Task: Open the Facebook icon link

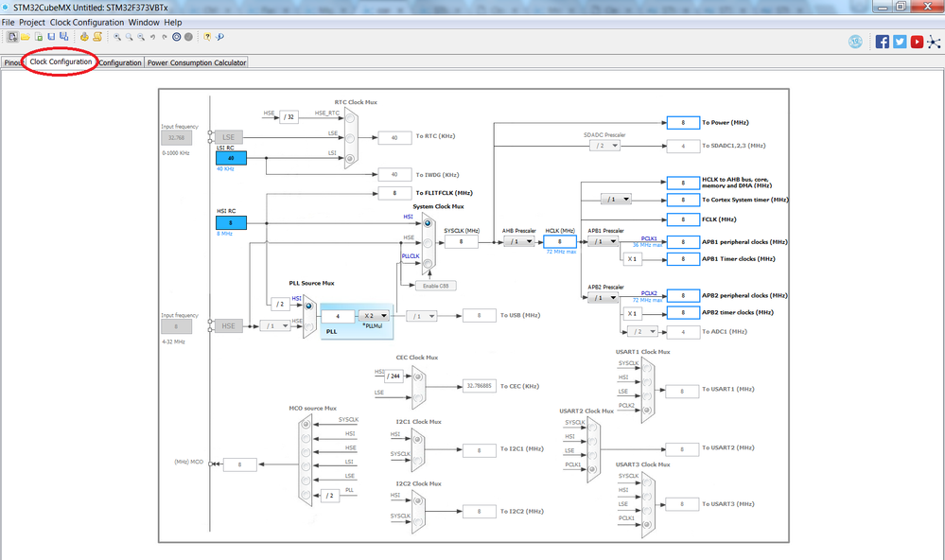Action: click(x=883, y=42)
